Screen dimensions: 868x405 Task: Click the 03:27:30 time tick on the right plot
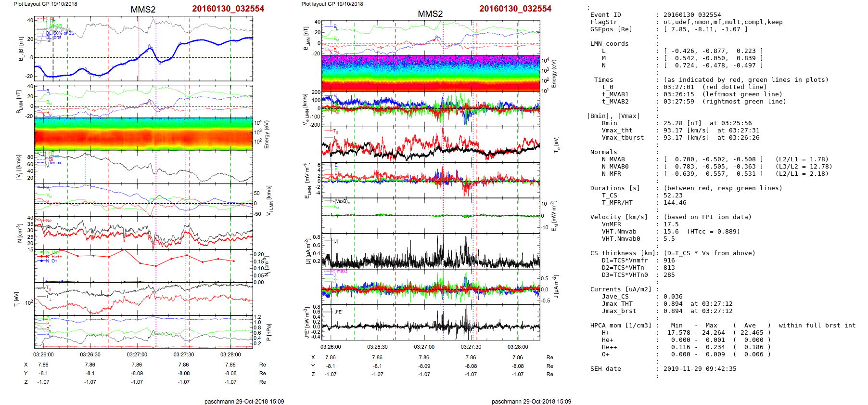[x=471, y=347]
